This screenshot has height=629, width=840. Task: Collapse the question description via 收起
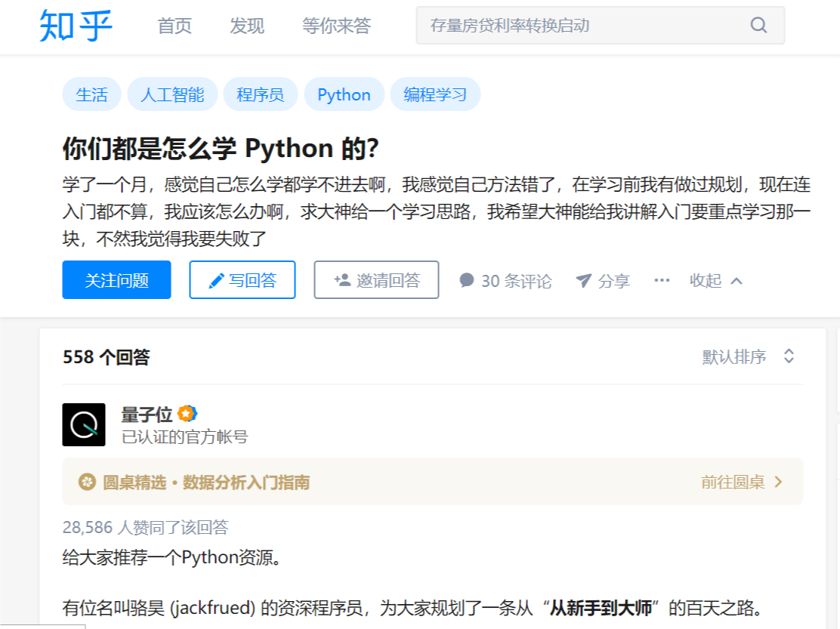click(x=715, y=280)
